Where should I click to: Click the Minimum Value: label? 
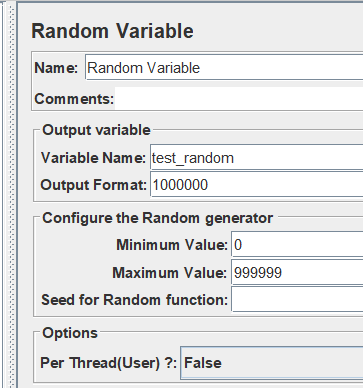point(172,245)
